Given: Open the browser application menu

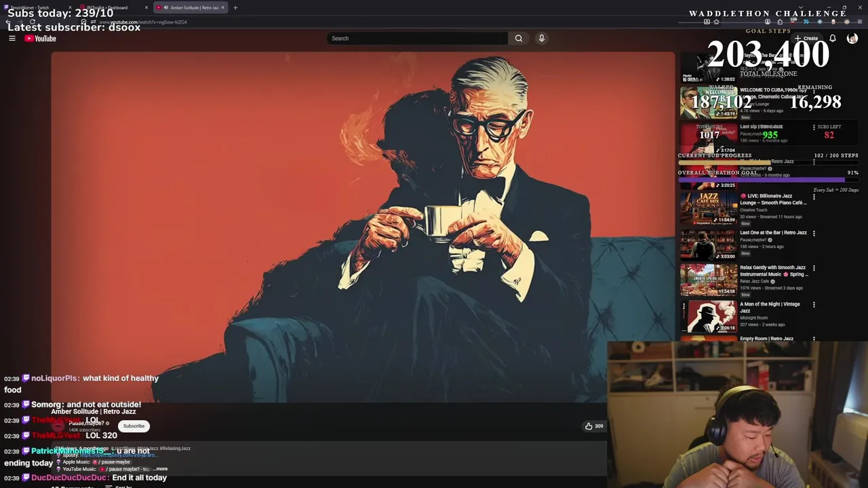Looking at the screenshot, I should pyautogui.click(x=860, y=22).
